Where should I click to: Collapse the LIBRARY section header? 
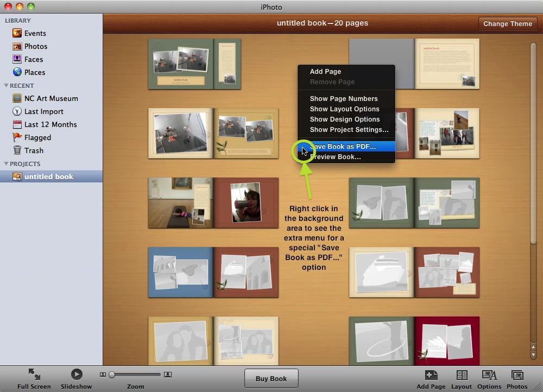18,21
